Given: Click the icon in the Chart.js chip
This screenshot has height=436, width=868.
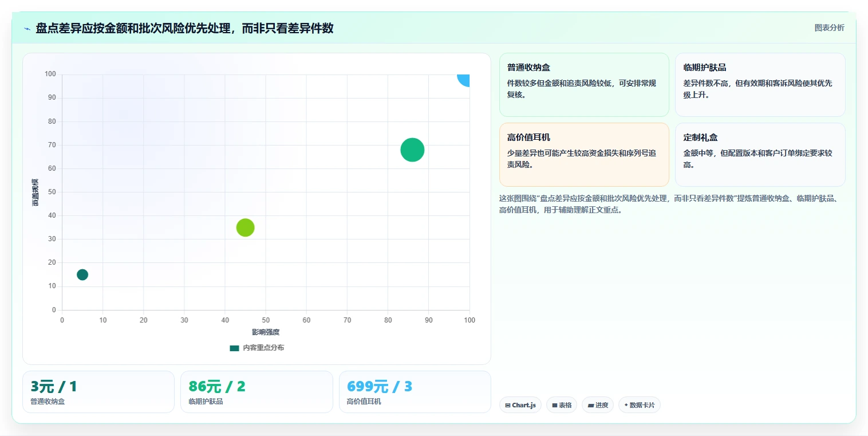Looking at the screenshot, I should pos(508,406).
